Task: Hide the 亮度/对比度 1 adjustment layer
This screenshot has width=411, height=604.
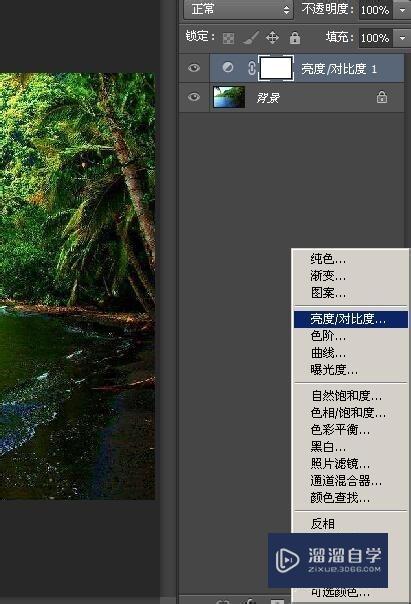Action: [x=194, y=68]
